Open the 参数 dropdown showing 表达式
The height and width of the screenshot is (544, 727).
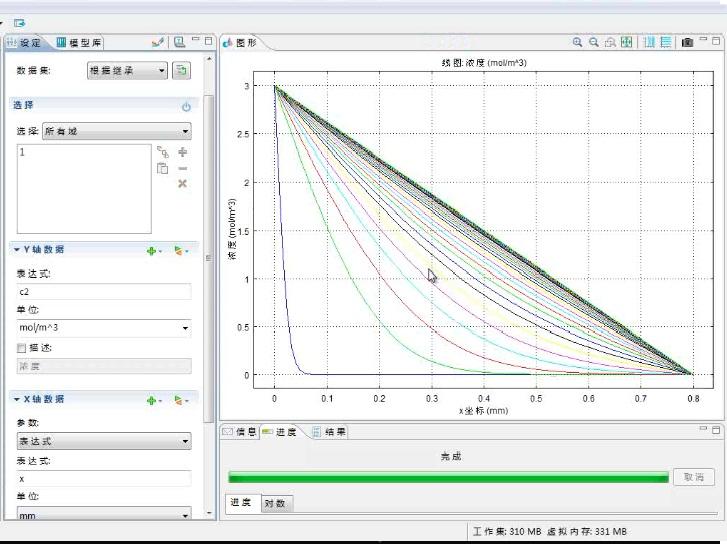[104, 441]
